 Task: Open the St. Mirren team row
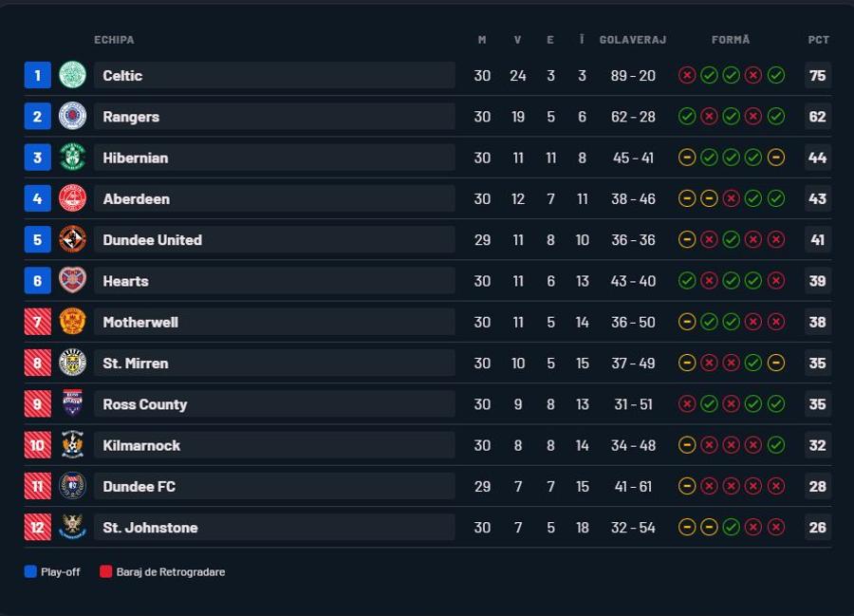click(274, 363)
